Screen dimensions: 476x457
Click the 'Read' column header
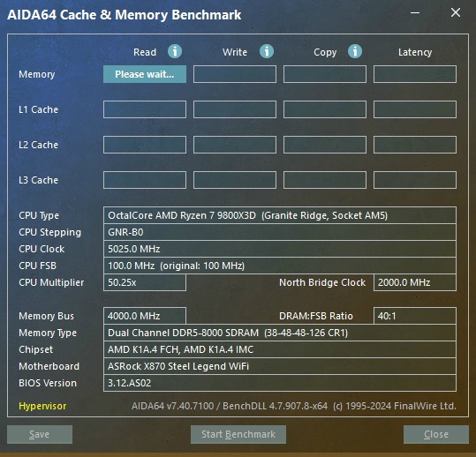pyautogui.click(x=145, y=52)
